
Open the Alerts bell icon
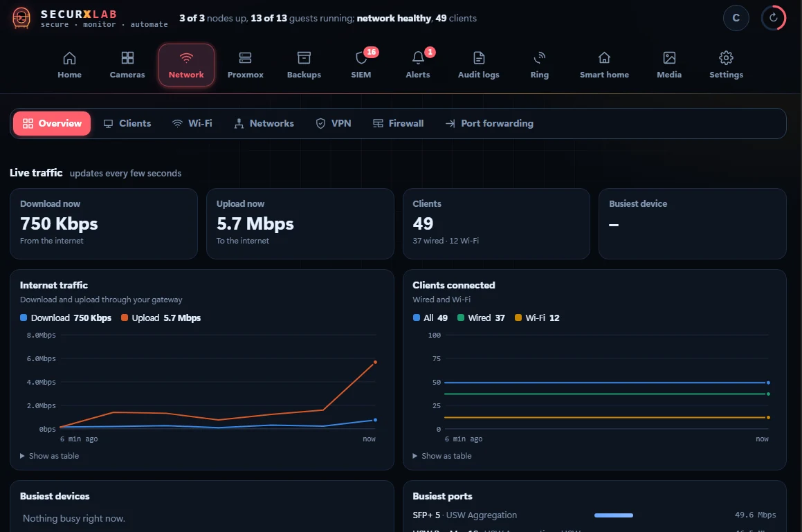click(x=418, y=58)
